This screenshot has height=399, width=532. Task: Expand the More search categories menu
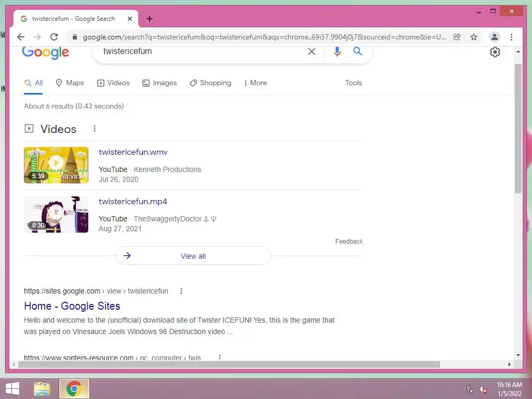(256, 83)
